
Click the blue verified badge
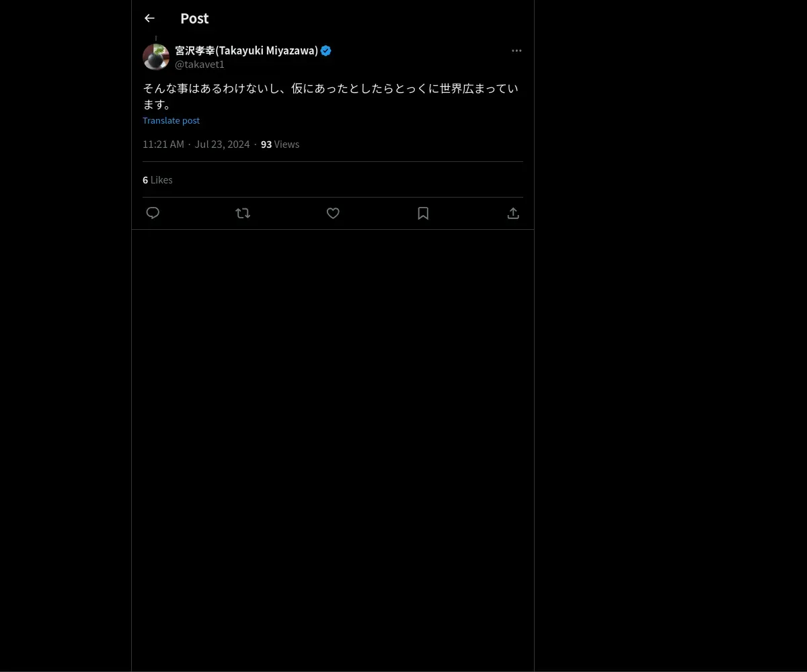click(x=326, y=50)
